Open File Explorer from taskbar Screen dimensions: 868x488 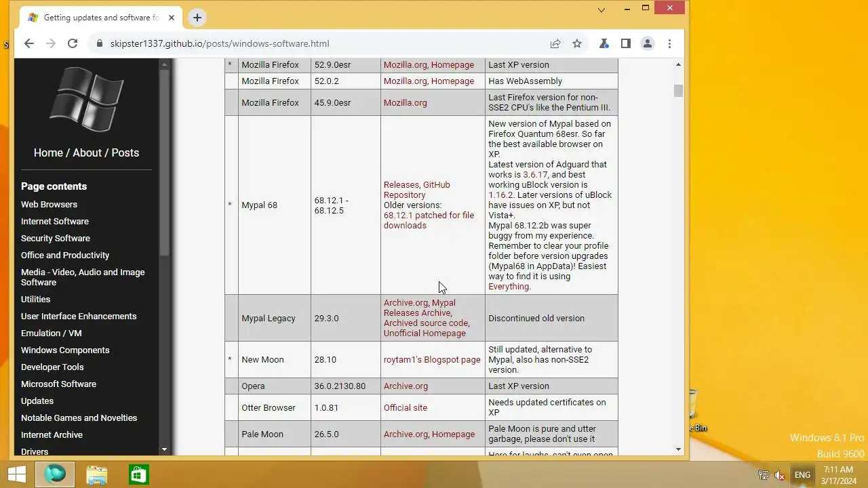[97, 474]
